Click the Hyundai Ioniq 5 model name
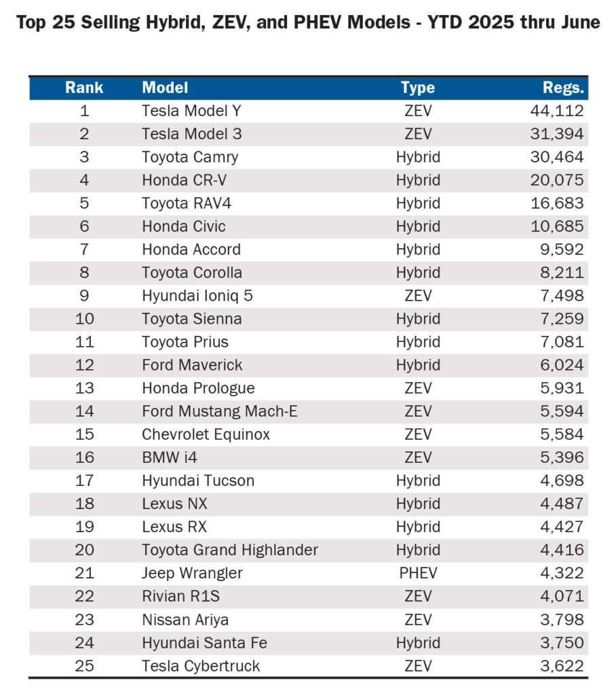Image resolution: width=616 pixels, height=695 pixels. coord(197,296)
